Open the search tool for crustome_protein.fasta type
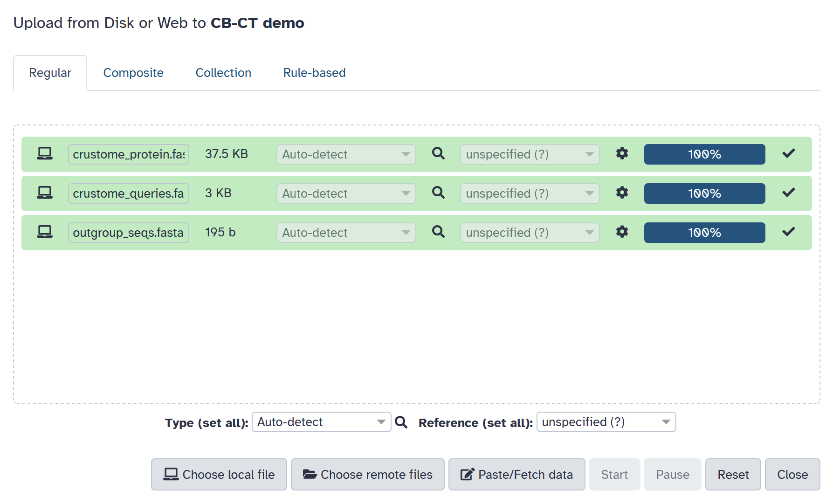The width and height of the screenshot is (833, 504). pyautogui.click(x=437, y=154)
